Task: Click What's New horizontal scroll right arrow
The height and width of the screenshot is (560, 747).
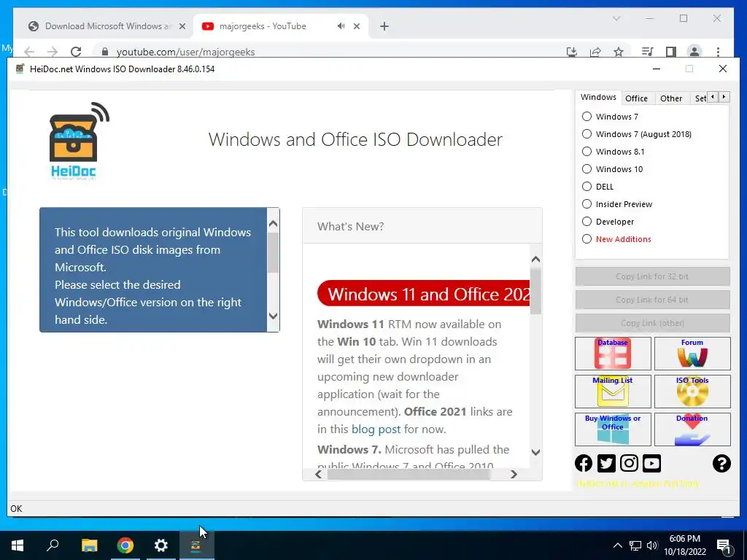Action: [514, 474]
